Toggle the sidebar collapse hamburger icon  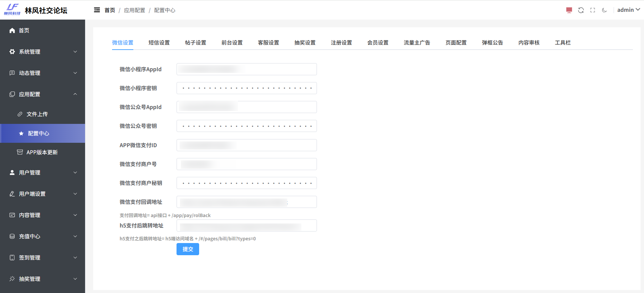tap(97, 10)
